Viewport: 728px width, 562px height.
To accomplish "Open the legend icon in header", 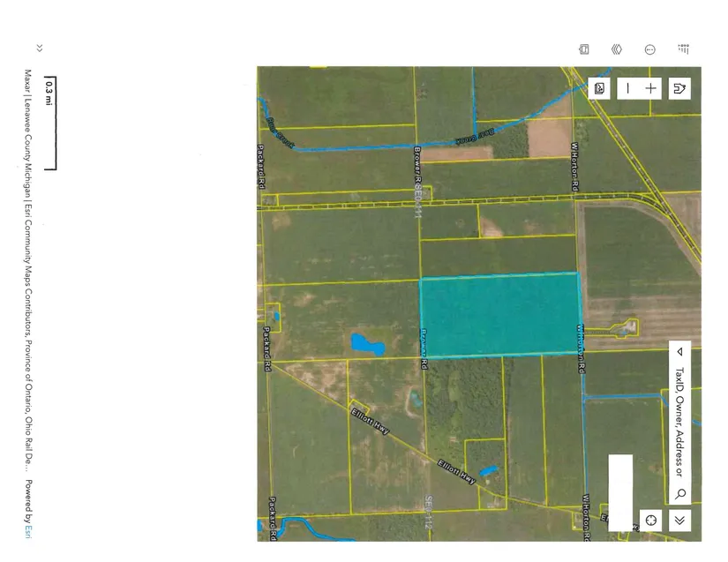I will tap(684, 49).
